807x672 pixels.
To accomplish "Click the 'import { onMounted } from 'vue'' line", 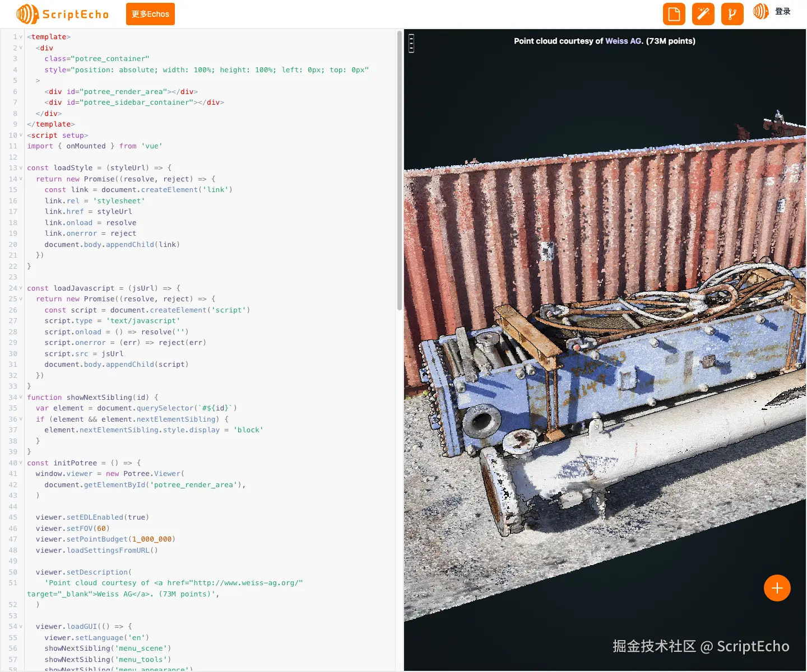I will click(x=95, y=146).
